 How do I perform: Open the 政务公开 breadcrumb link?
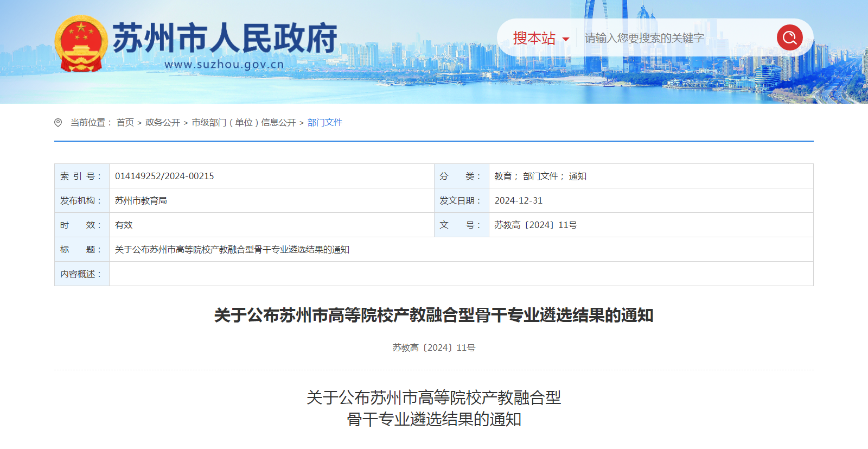pyautogui.click(x=162, y=123)
